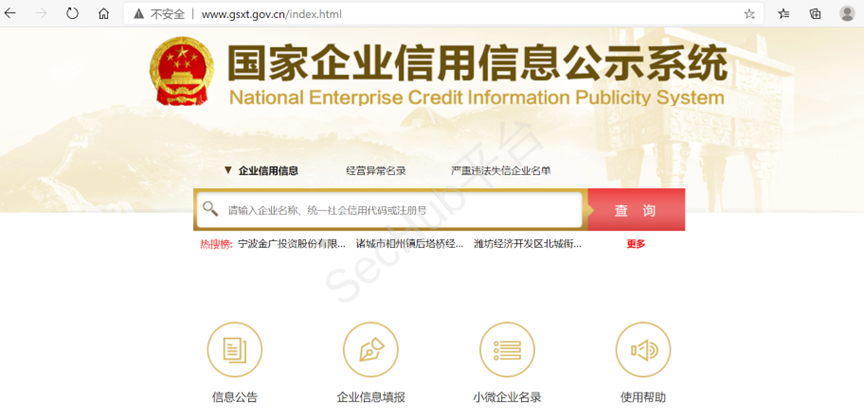Reload the page with refresh icon
The height and width of the screenshot is (420, 864).
click(72, 14)
